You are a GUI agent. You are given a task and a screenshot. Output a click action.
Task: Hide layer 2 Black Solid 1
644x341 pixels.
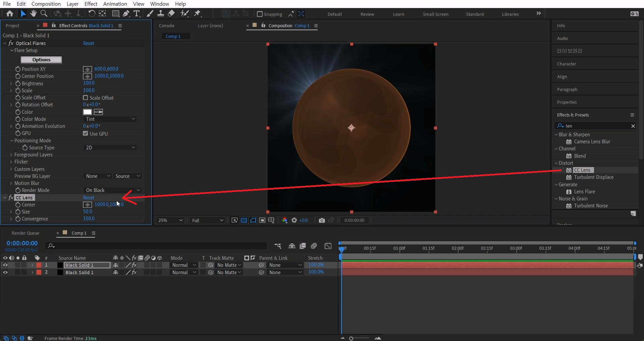pos(5,273)
